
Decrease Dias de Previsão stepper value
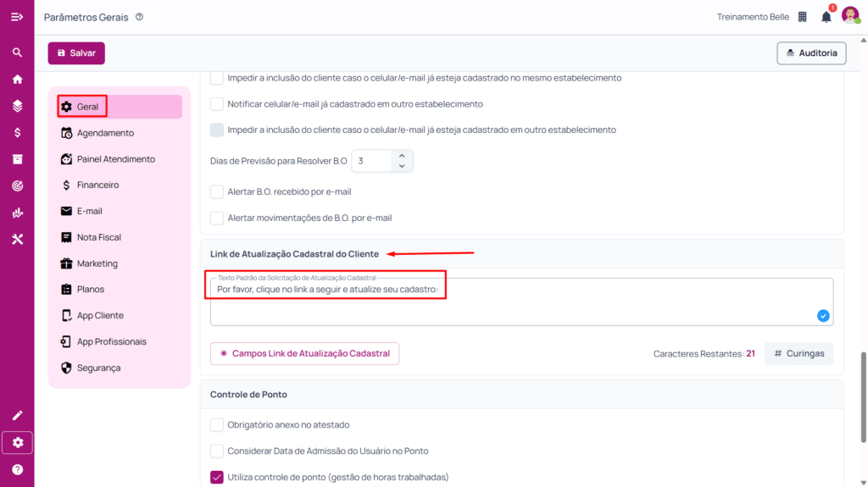(x=402, y=165)
